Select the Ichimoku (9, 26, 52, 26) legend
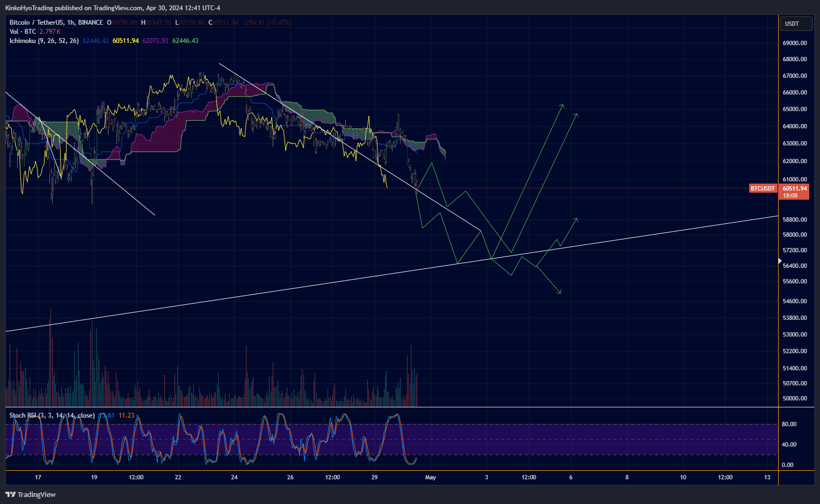Image resolution: width=820 pixels, height=504 pixels. [x=44, y=41]
